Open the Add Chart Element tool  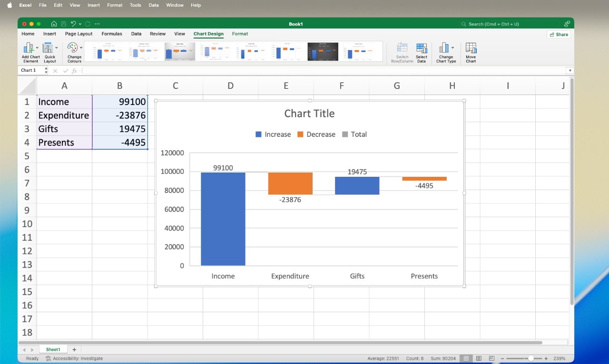[30, 51]
